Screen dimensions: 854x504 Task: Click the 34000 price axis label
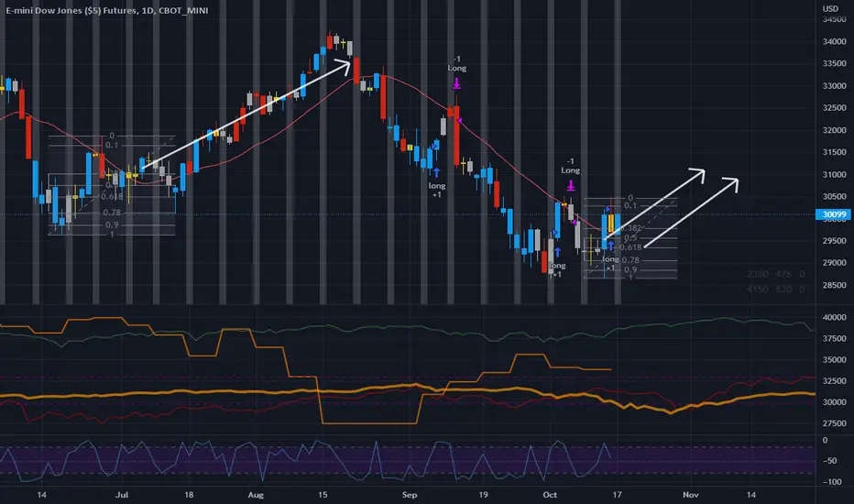834,42
